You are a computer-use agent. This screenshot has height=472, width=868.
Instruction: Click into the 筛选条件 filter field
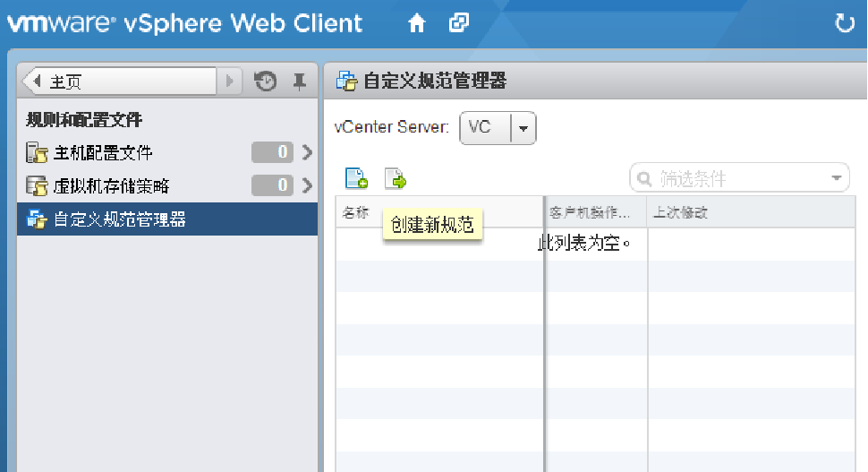tap(739, 178)
